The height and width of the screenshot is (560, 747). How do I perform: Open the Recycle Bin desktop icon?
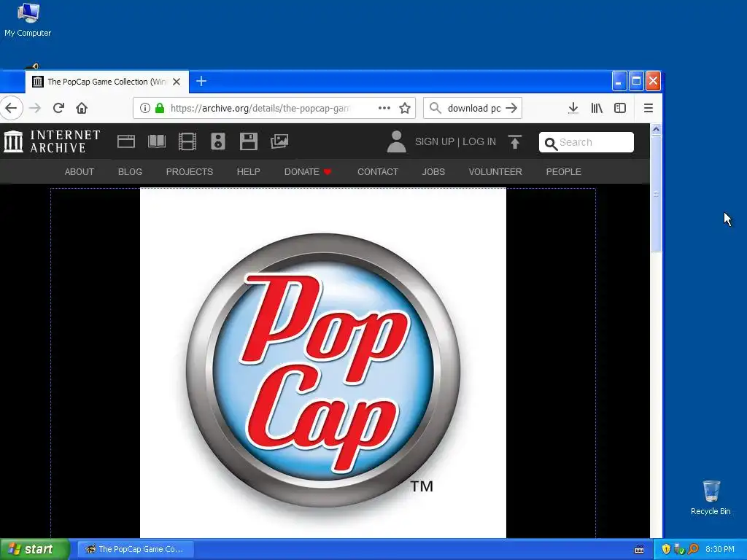tap(711, 498)
